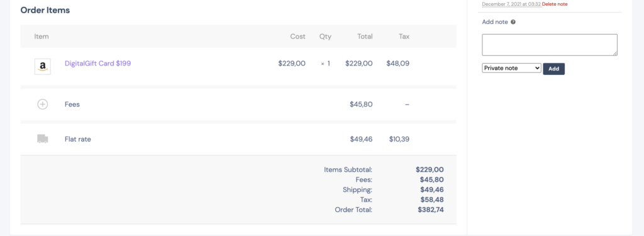The width and height of the screenshot is (644, 236).
Task: Click the Add button to save note
Action: (553, 69)
